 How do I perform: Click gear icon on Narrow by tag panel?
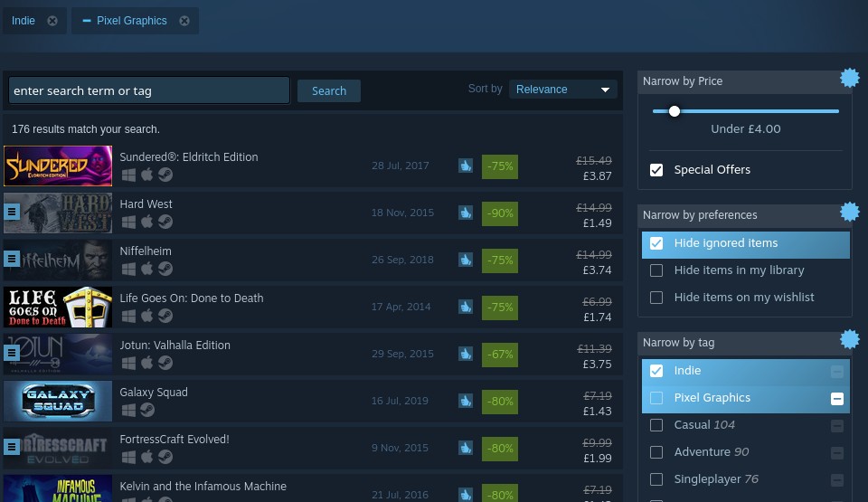(x=850, y=339)
